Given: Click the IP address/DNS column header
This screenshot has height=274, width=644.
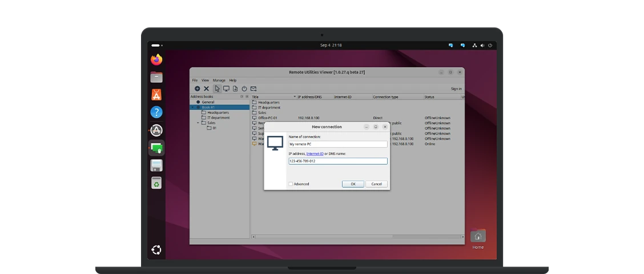Looking at the screenshot, I should coord(315,97).
